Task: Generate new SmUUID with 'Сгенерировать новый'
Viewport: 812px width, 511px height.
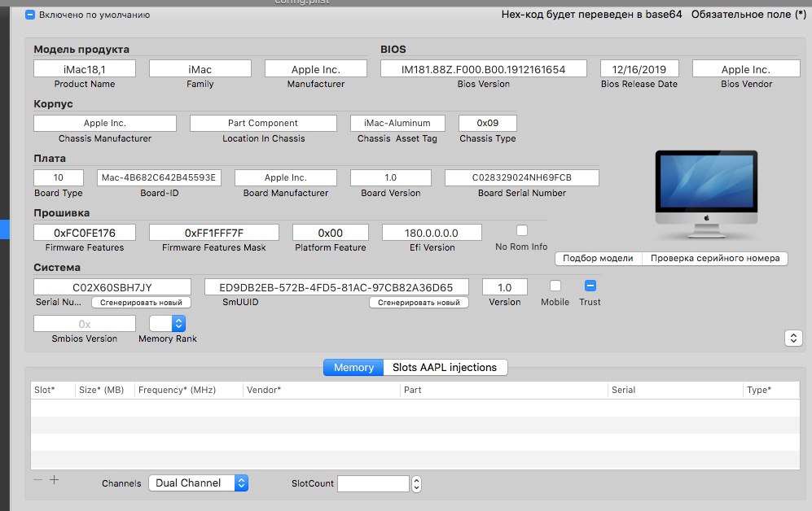Action: click(419, 303)
